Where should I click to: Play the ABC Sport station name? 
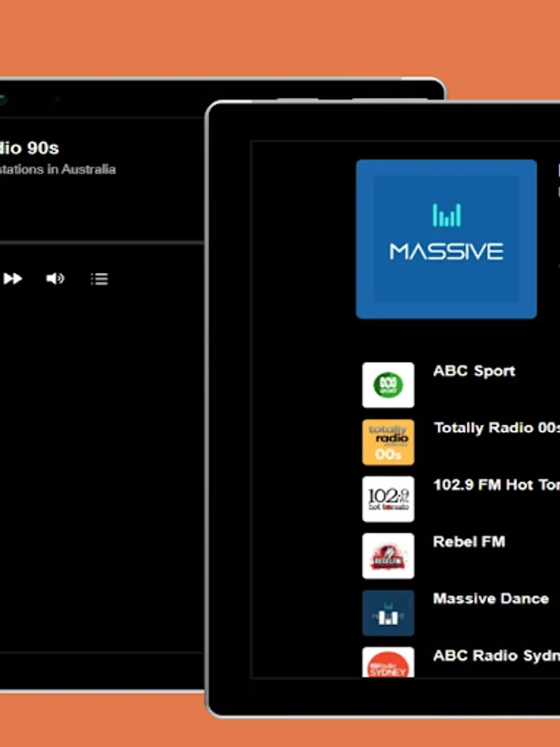point(475,371)
